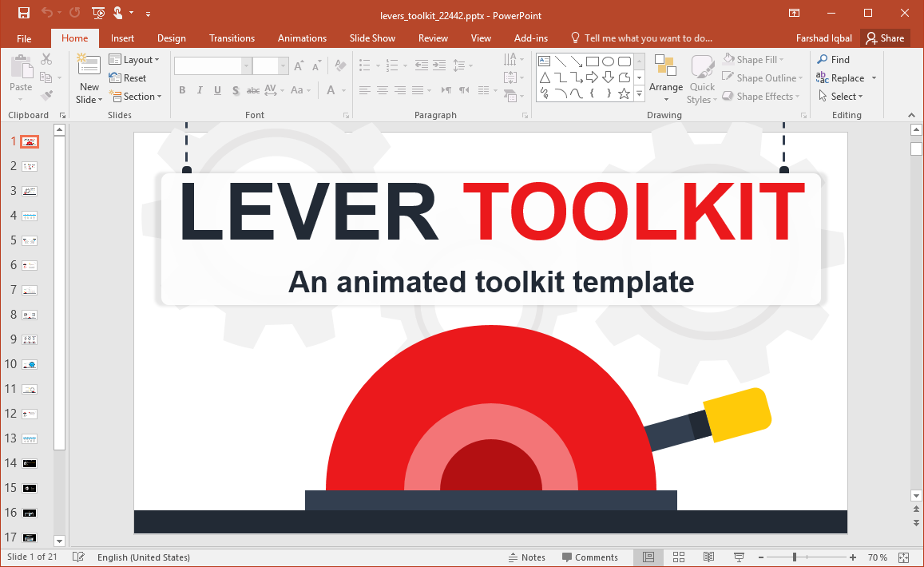This screenshot has height=567, width=924.
Task: Open the Layout dropdown
Action: point(136,59)
